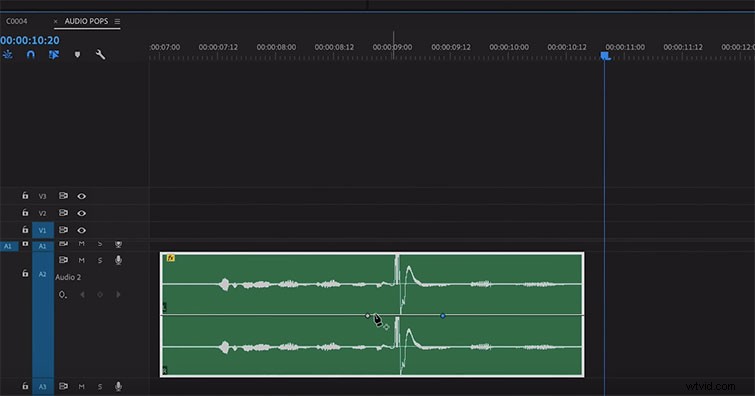
Task: Click the blue playhead handle
Action: [605, 56]
